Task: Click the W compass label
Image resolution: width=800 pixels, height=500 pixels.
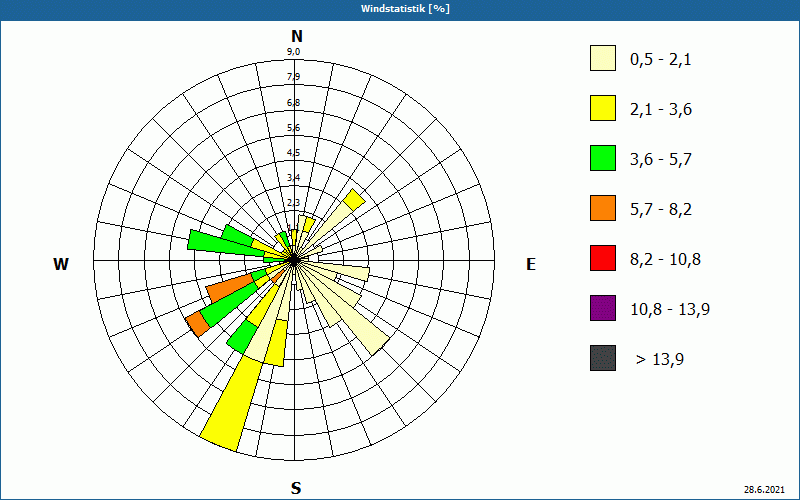Action: [61, 264]
